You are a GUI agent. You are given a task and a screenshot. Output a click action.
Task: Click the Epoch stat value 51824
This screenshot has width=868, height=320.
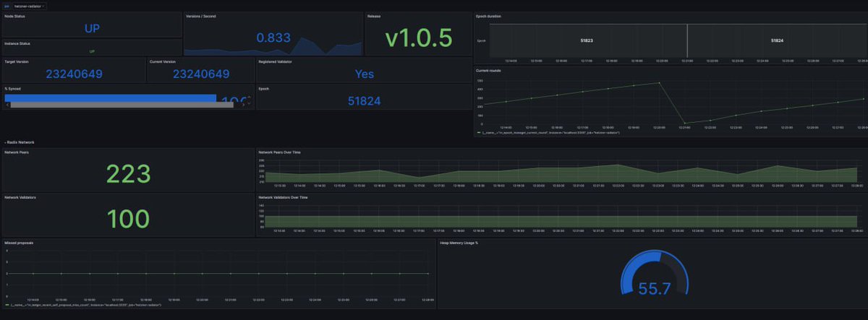(x=365, y=101)
